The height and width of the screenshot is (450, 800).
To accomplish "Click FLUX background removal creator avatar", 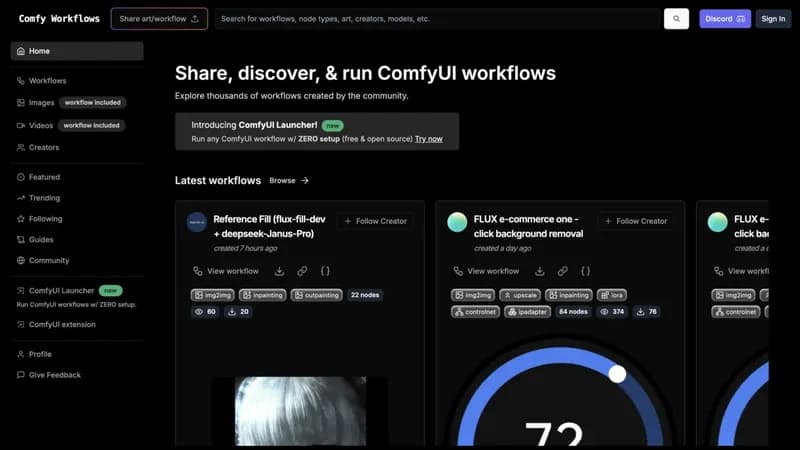I will click(457, 222).
